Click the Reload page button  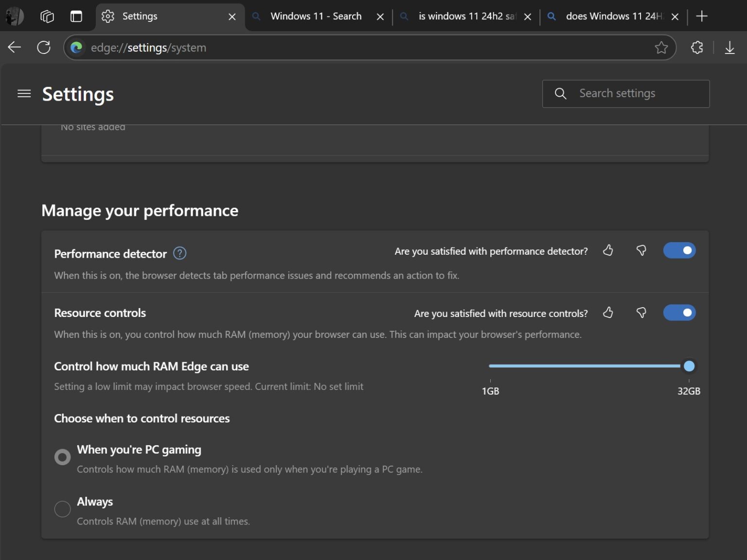point(44,47)
